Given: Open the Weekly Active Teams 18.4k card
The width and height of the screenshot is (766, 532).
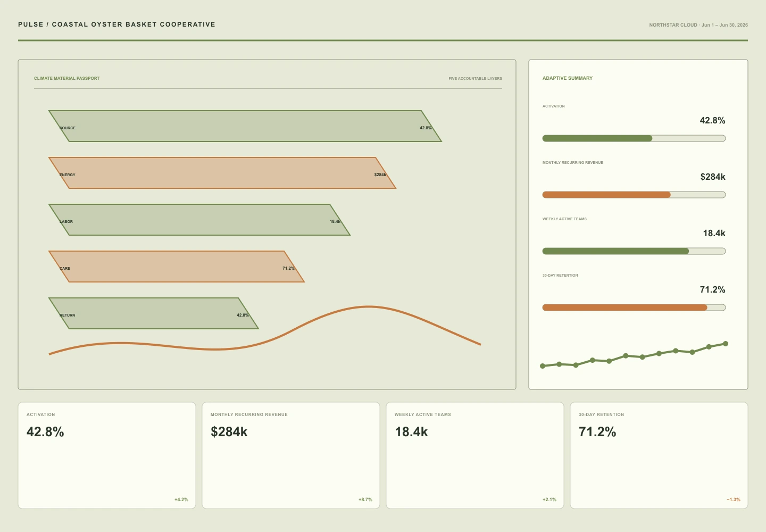Looking at the screenshot, I should tap(475, 455).
